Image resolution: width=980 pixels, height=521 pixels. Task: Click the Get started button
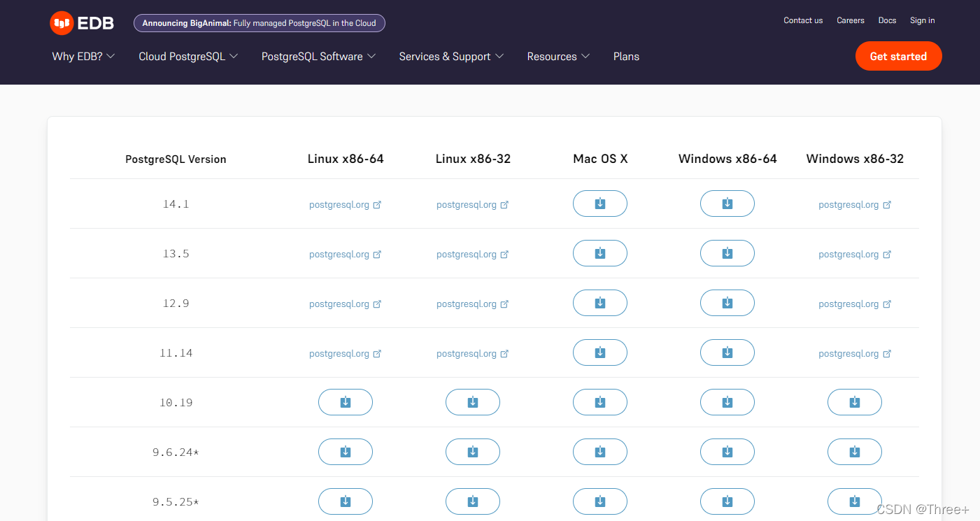tap(898, 55)
